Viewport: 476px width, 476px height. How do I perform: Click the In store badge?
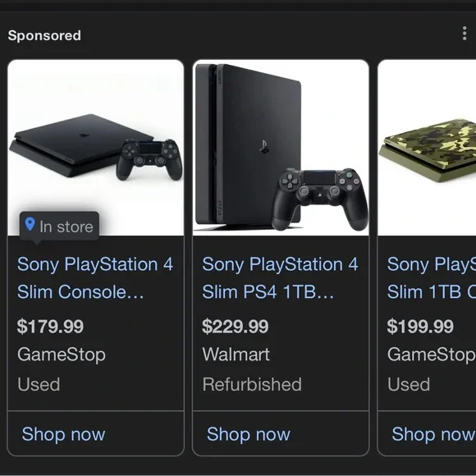59,227
